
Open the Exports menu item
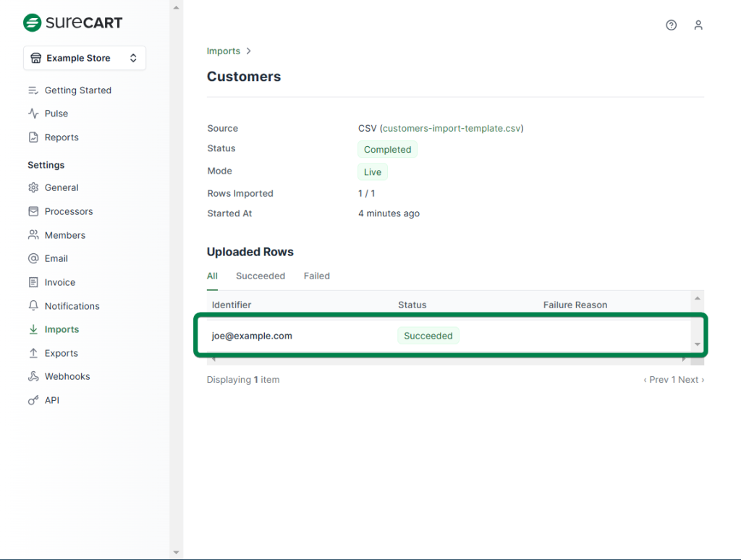[61, 353]
